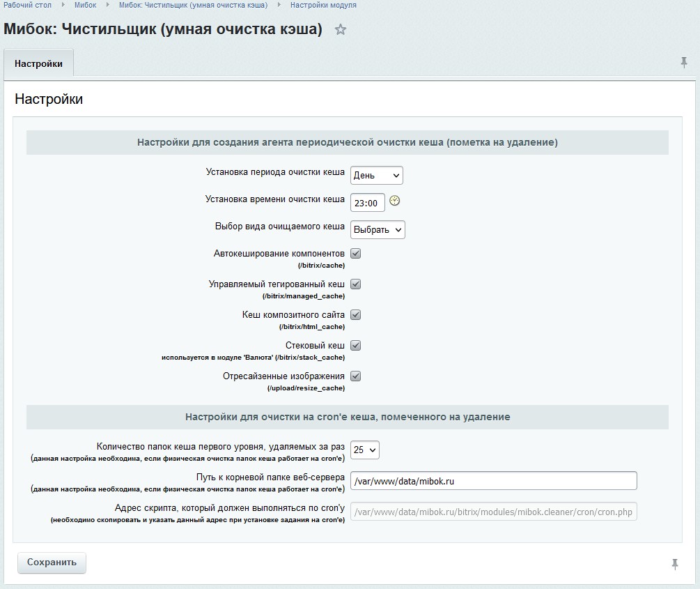Select the 'Настройки' tab

pyautogui.click(x=38, y=64)
